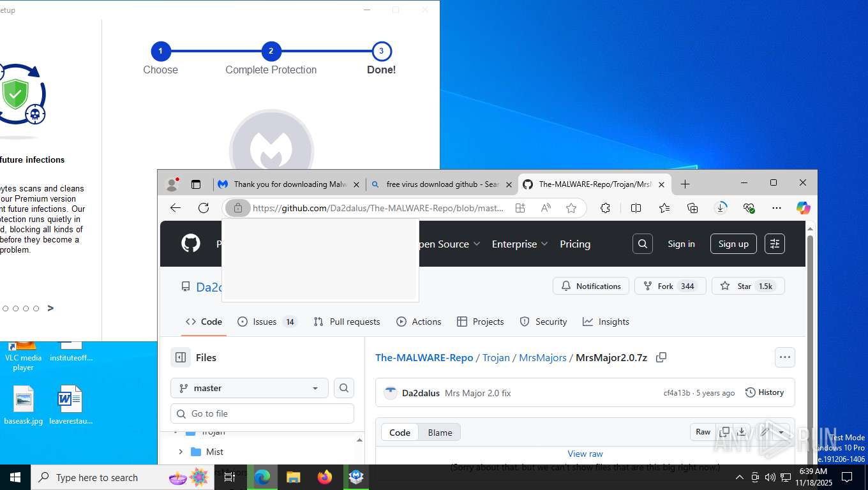This screenshot has height=490, width=868.
Task: Click the site info lock icon
Action: click(x=237, y=208)
